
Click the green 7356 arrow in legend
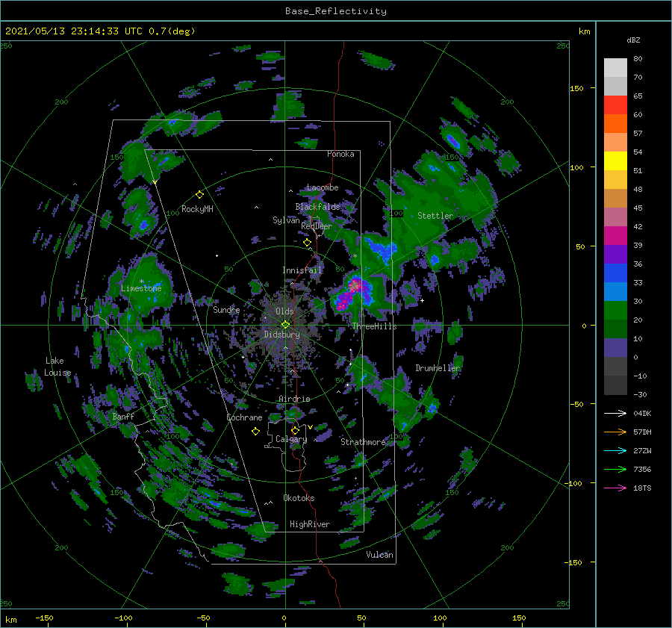pyautogui.click(x=615, y=470)
